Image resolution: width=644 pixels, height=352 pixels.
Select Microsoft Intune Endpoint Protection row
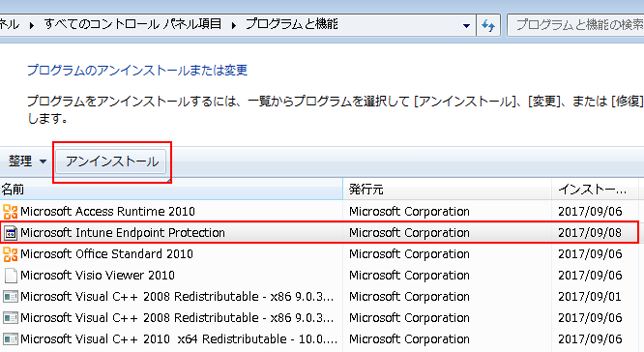[x=319, y=233]
